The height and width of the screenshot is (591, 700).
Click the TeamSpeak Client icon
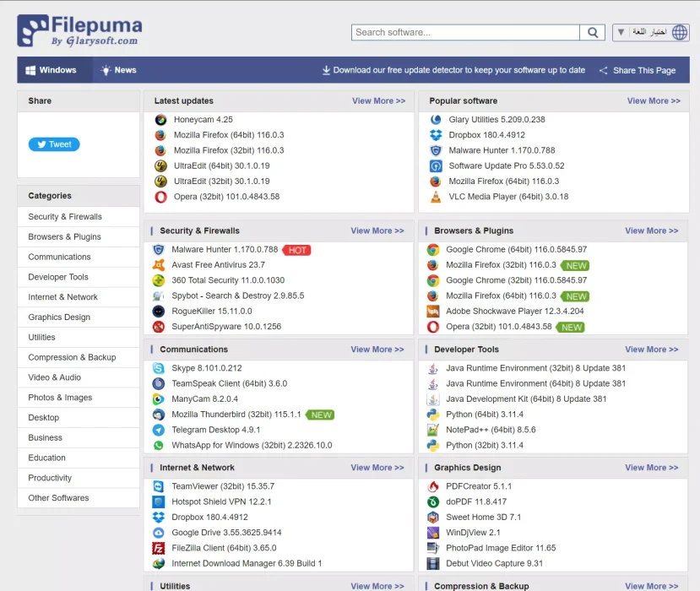pyautogui.click(x=159, y=383)
